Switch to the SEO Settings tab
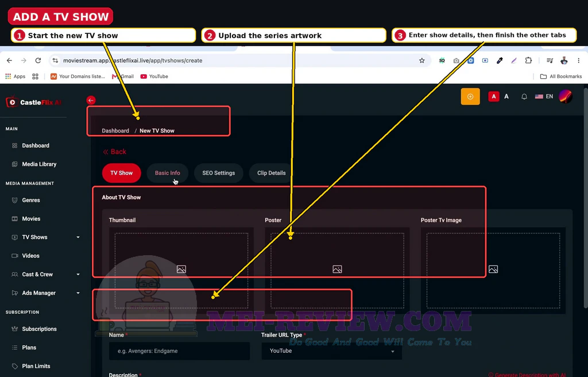Viewport: 588px width, 377px height. click(x=219, y=173)
